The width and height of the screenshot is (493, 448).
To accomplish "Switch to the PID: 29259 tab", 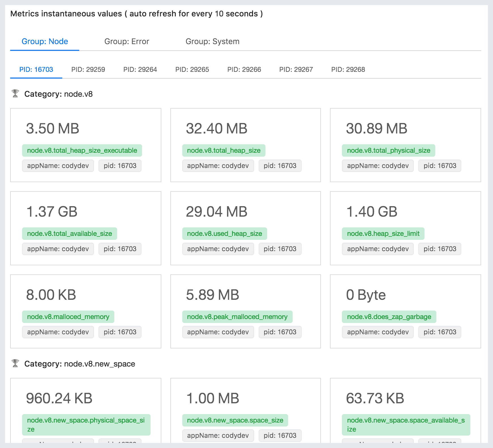I will tap(88, 70).
